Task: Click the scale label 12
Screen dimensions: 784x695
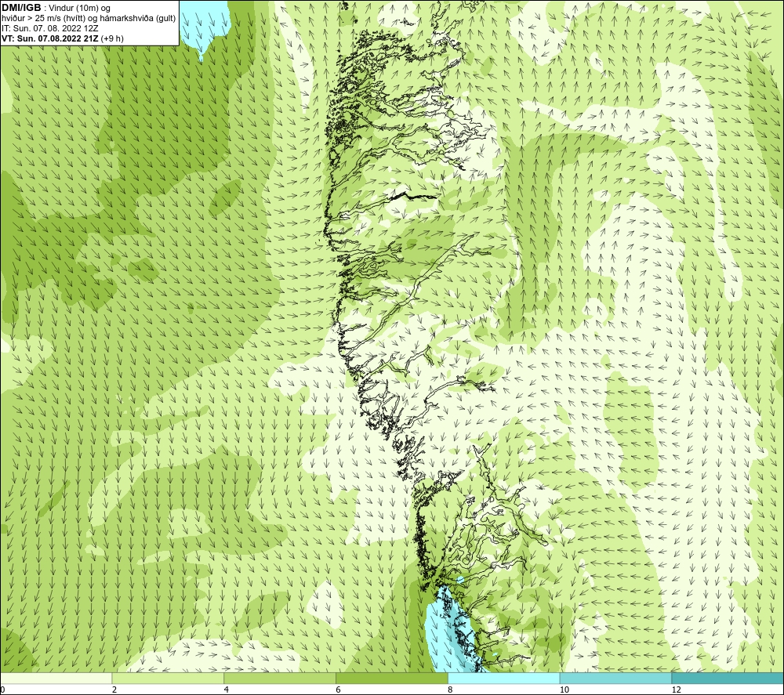Action: point(676,690)
